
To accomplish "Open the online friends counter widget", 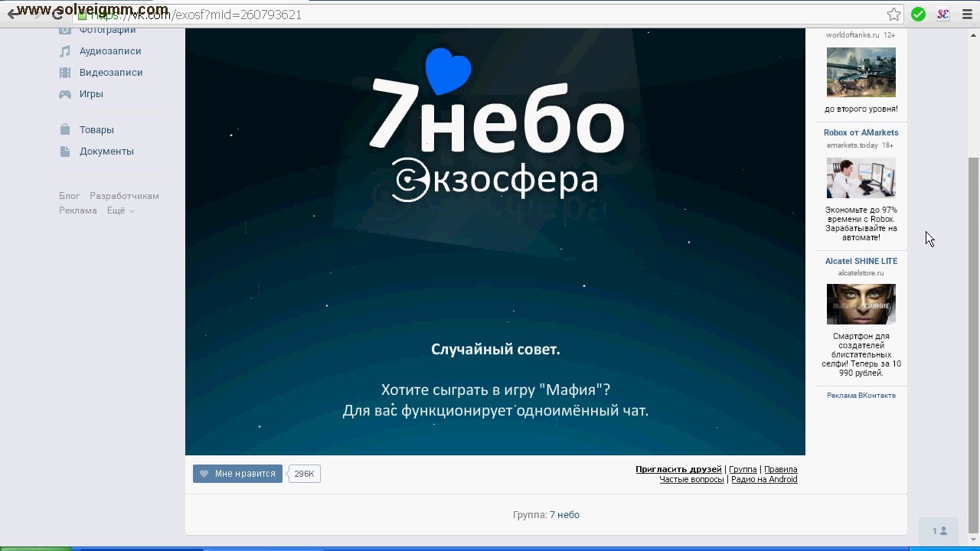I will point(939,531).
